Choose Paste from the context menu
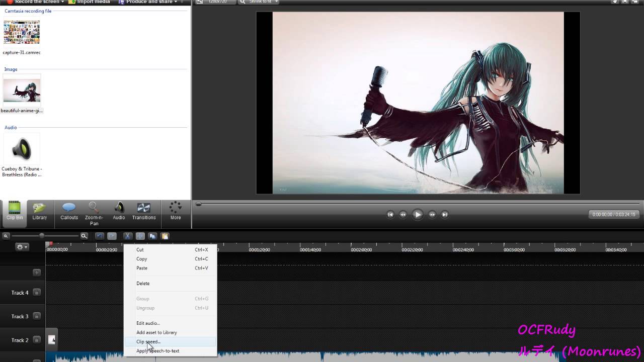 point(171,268)
